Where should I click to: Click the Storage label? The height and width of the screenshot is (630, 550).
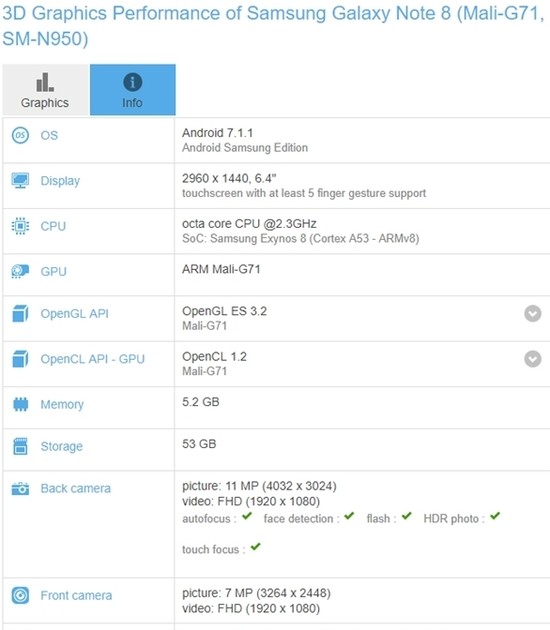tap(61, 447)
